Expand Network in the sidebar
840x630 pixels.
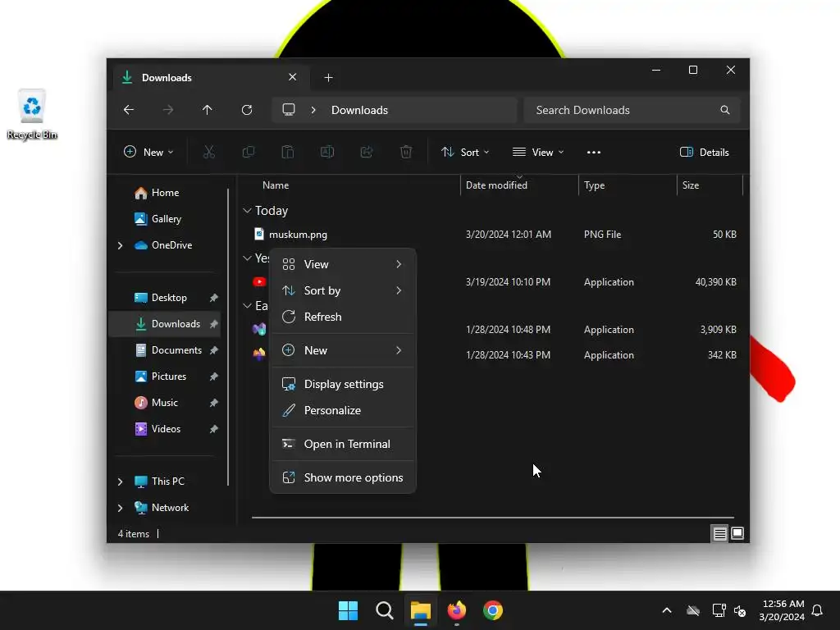120,508
